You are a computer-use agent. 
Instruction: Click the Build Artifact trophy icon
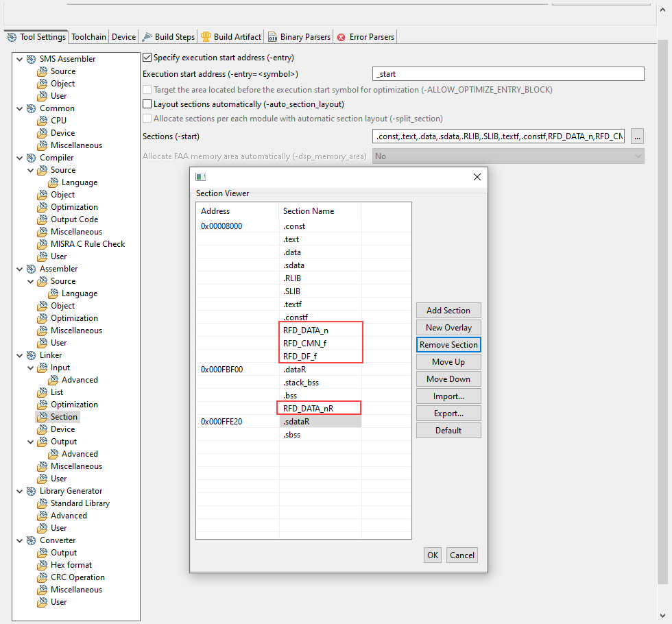tap(206, 37)
